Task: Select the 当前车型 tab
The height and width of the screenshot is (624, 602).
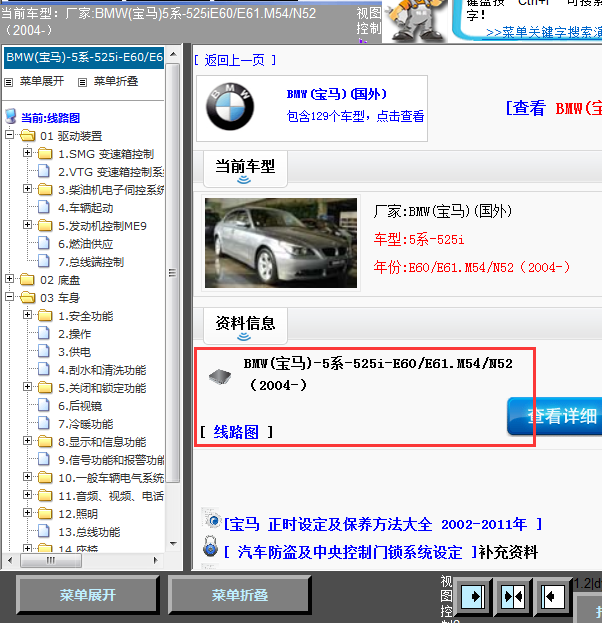Action: (x=245, y=168)
